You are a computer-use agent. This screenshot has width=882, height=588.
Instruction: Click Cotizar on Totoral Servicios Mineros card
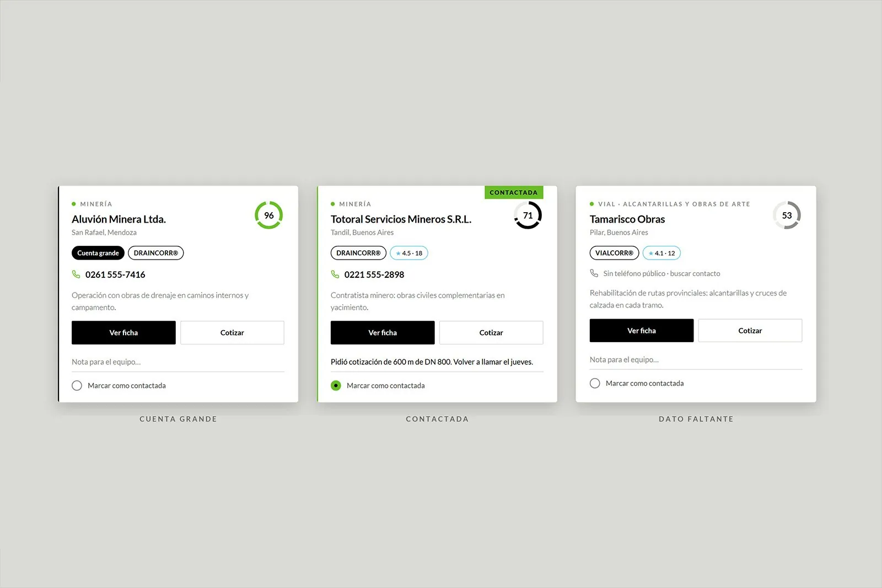491,333
